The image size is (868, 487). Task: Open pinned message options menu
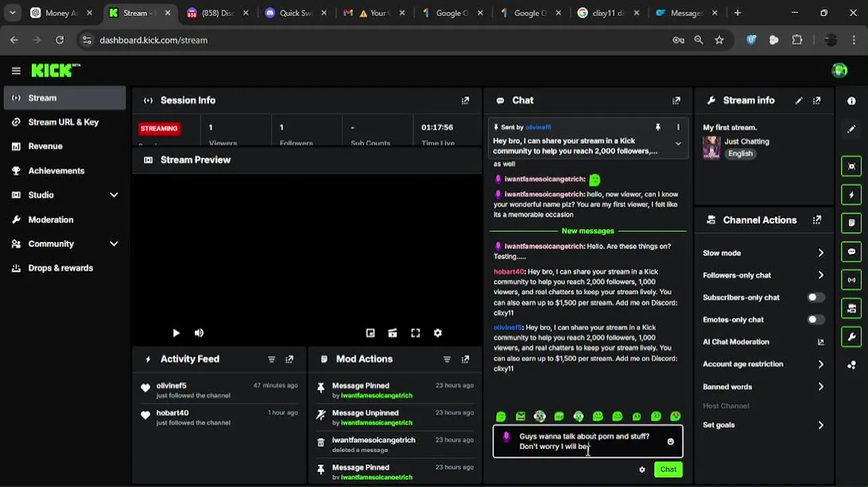pos(678,127)
